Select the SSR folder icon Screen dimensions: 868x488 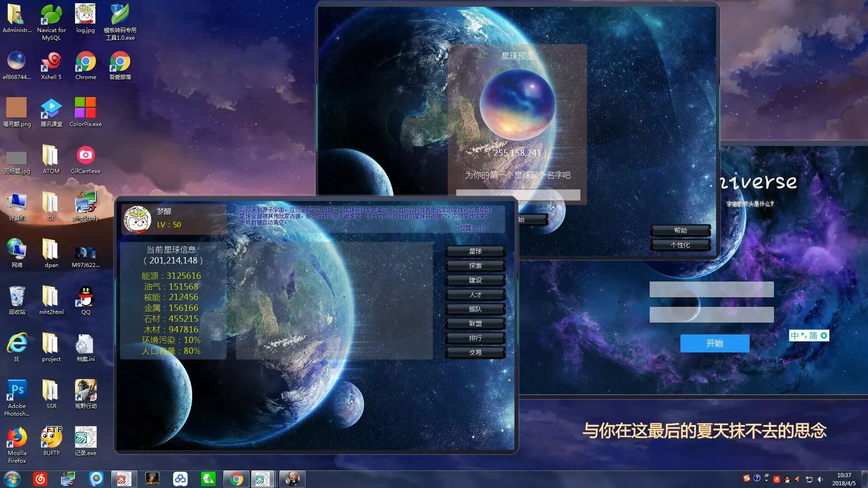coord(51,394)
